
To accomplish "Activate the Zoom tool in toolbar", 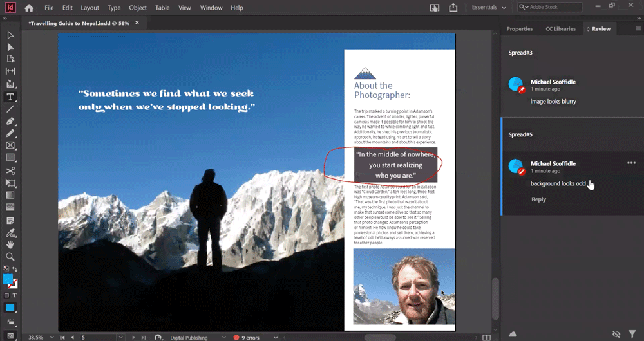I will 10,257.
